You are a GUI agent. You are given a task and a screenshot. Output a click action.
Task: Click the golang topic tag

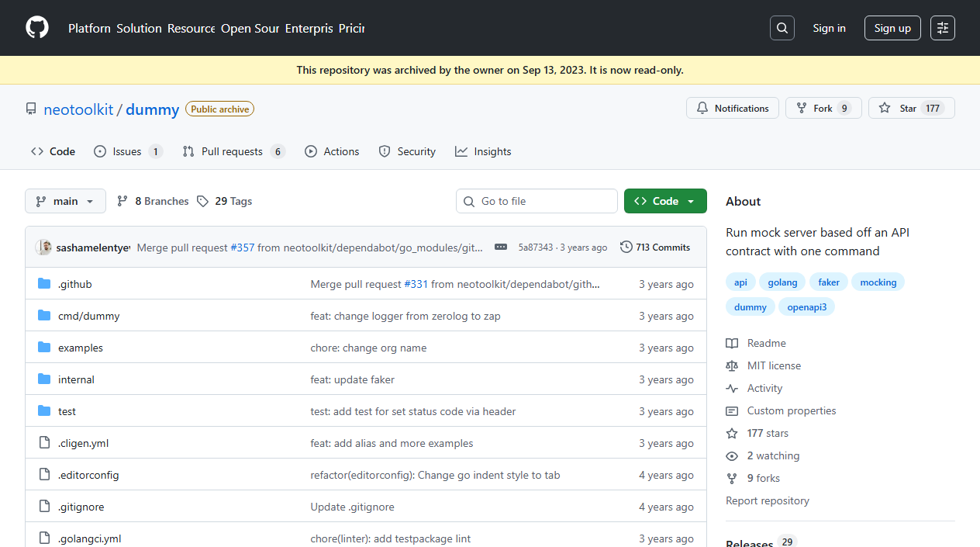pyautogui.click(x=782, y=282)
